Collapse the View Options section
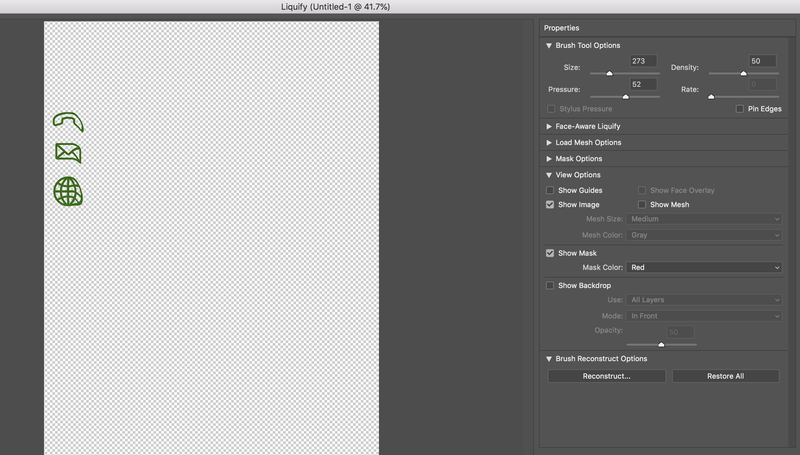 (549, 175)
